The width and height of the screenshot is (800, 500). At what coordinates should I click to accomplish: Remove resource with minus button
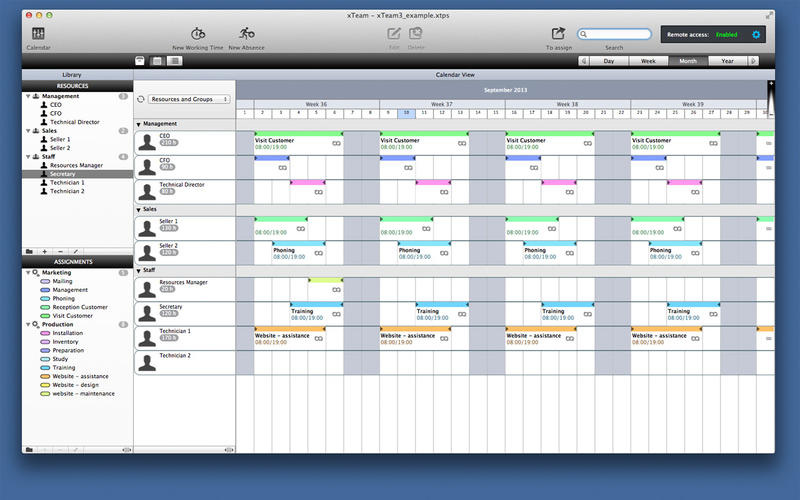[60, 252]
